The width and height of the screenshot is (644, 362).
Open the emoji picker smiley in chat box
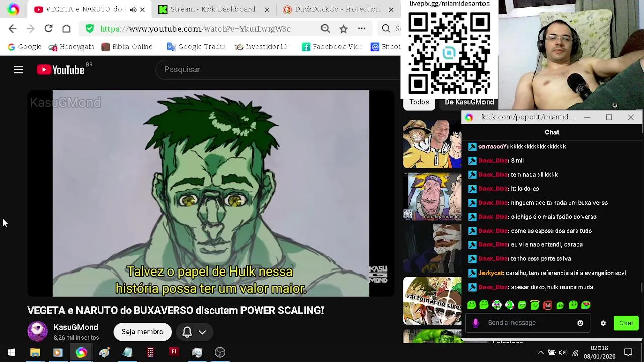point(580,323)
